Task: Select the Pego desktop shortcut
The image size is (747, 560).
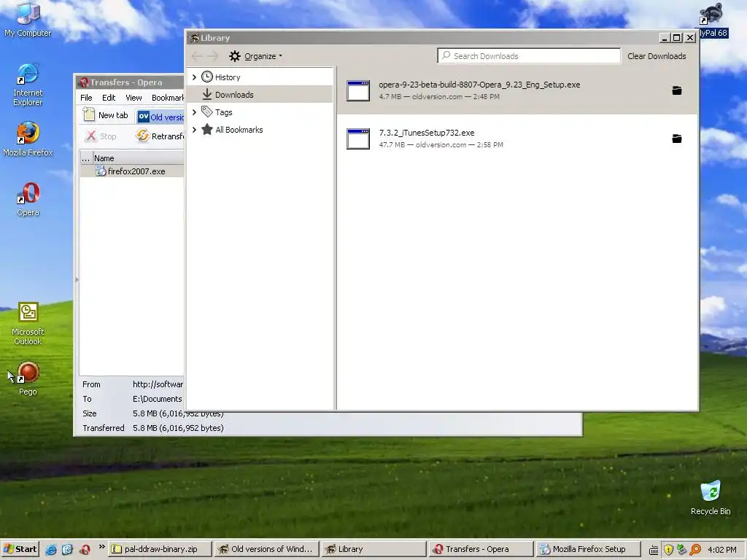Action: (x=28, y=379)
